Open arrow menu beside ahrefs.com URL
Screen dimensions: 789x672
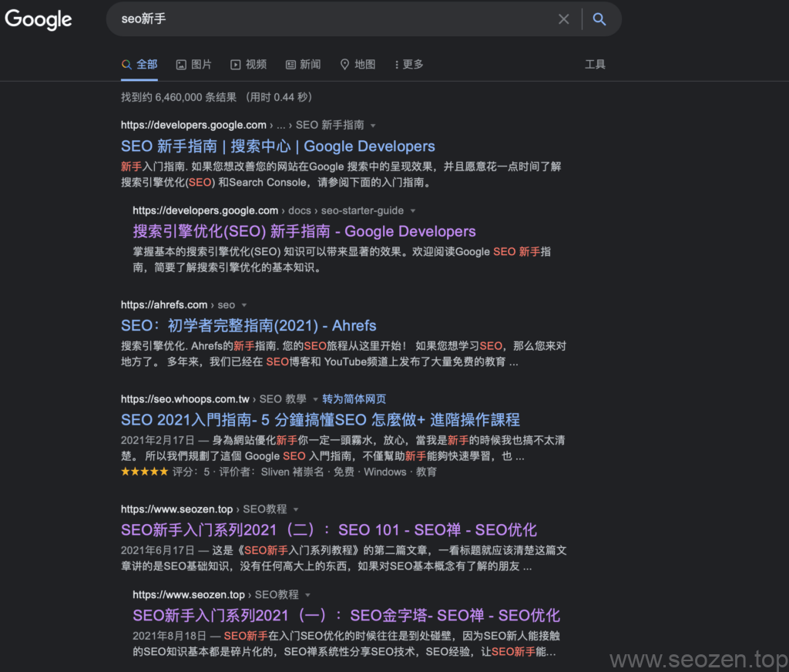point(244,305)
